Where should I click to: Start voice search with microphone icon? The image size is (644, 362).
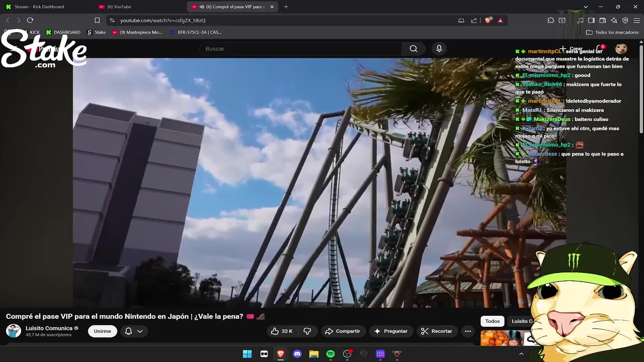click(x=439, y=49)
